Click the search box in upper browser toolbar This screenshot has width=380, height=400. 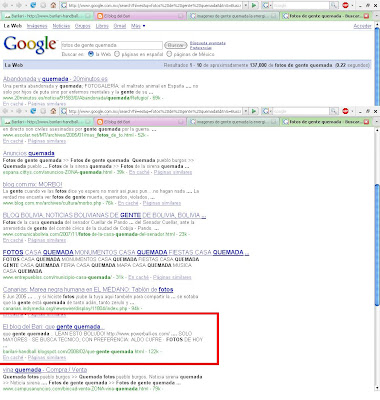[301, 5]
